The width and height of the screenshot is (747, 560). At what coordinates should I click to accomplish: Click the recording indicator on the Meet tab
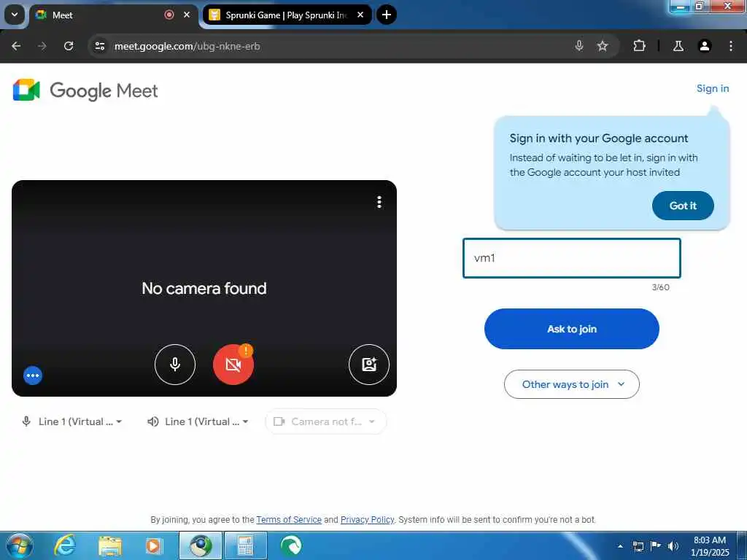(x=169, y=15)
